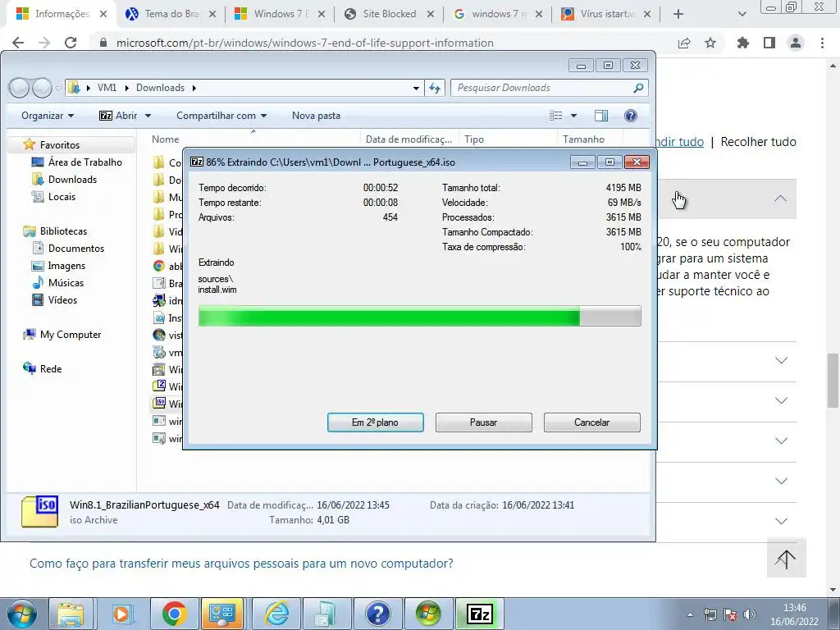
Task: Click green extraction progress bar
Action: (x=419, y=316)
